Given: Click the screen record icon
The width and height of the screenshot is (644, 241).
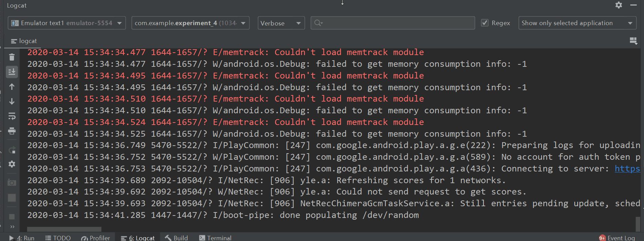Looking at the screenshot, I should [x=12, y=198].
